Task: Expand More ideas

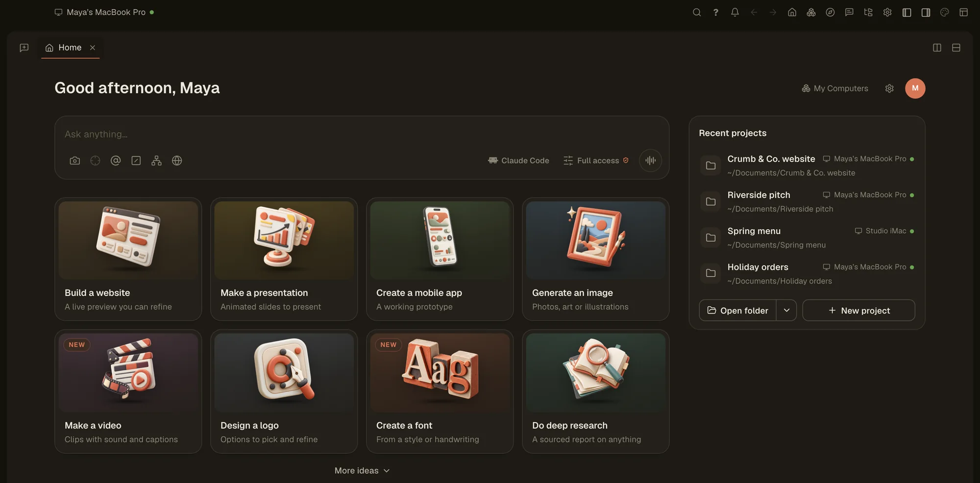Action: click(x=362, y=471)
